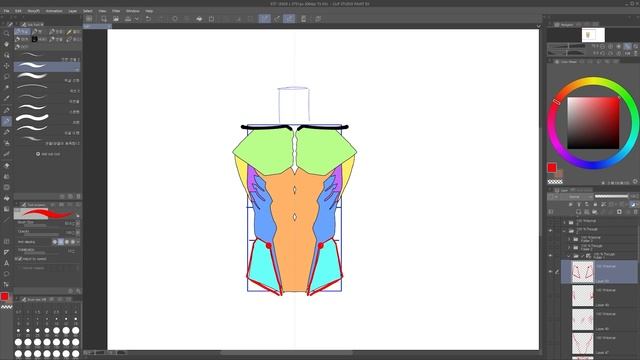Click the red main color swatch under wheel

(x=552, y=167)
